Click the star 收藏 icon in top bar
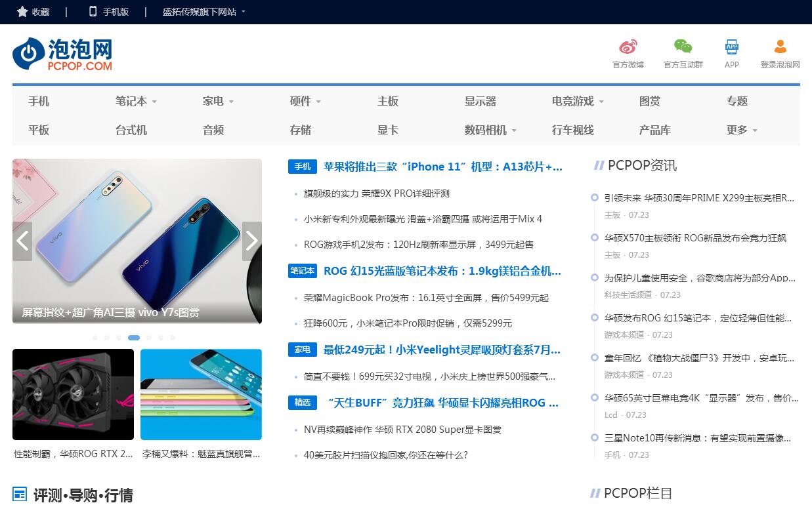This screenshot has width=812, height=505. point(22,12)
